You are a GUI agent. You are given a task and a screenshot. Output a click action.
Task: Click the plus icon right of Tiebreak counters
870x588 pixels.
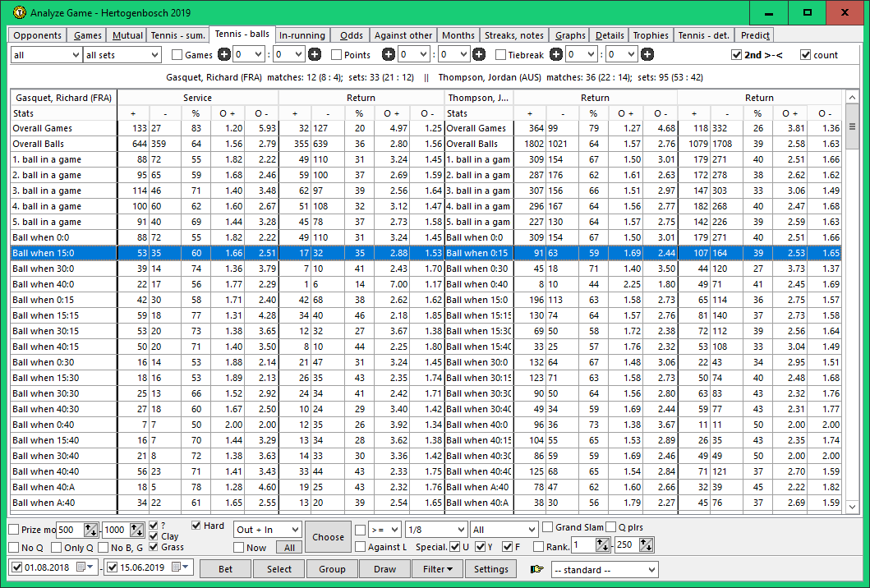(647, 55)
